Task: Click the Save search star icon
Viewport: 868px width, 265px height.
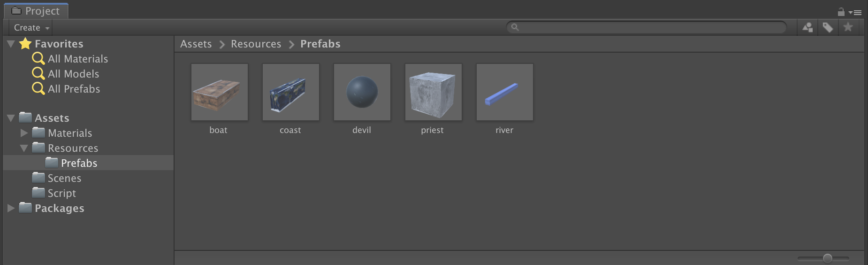Action: tap(848, 27)
